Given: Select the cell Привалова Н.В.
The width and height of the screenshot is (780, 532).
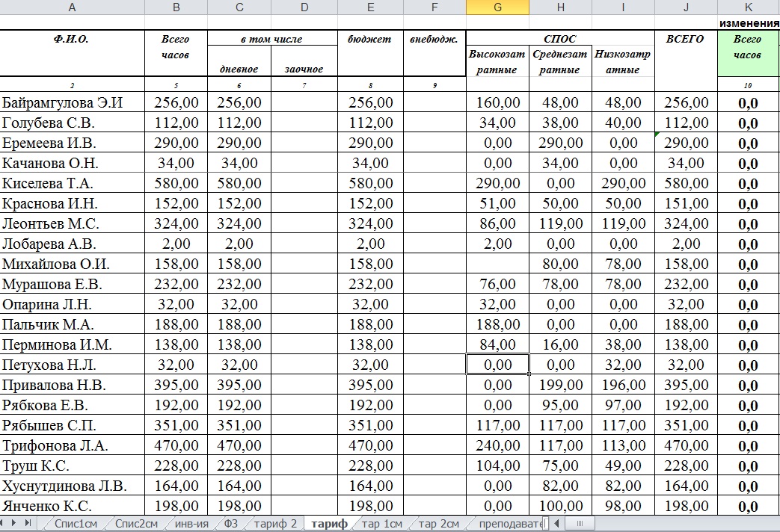Looking at the screenshot, I should [72, 385].
